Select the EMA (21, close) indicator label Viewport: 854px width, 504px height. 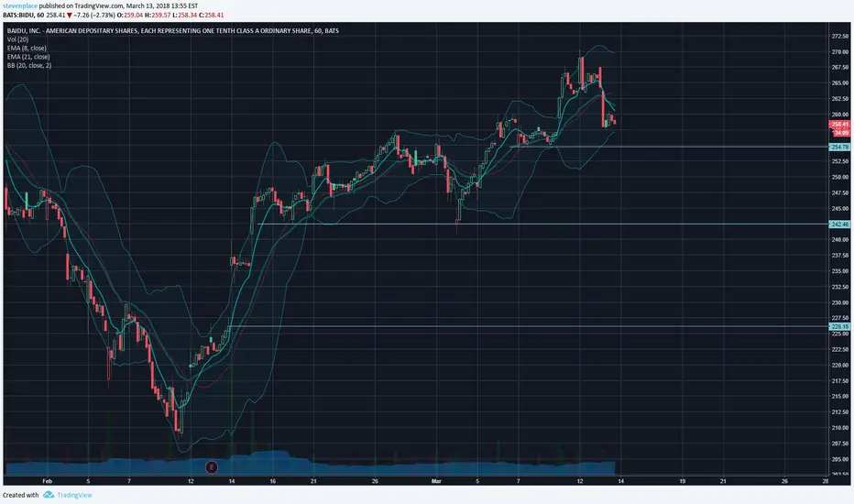(28, 57)
